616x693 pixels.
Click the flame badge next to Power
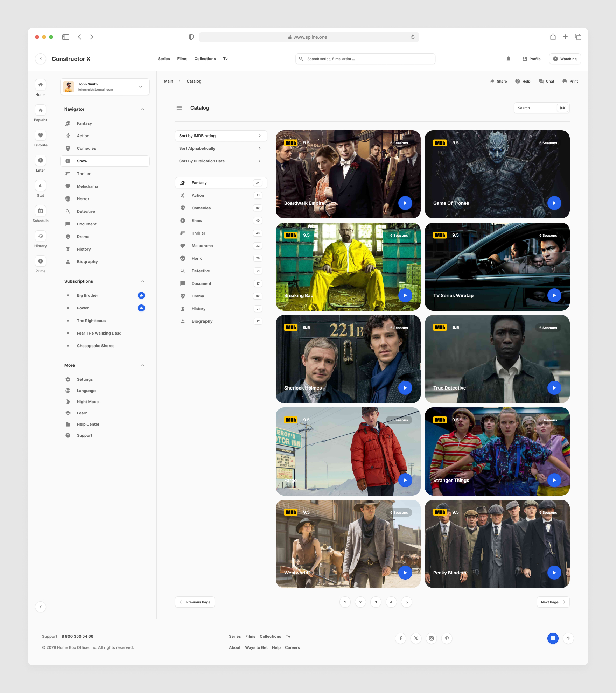tap(141, 308)
